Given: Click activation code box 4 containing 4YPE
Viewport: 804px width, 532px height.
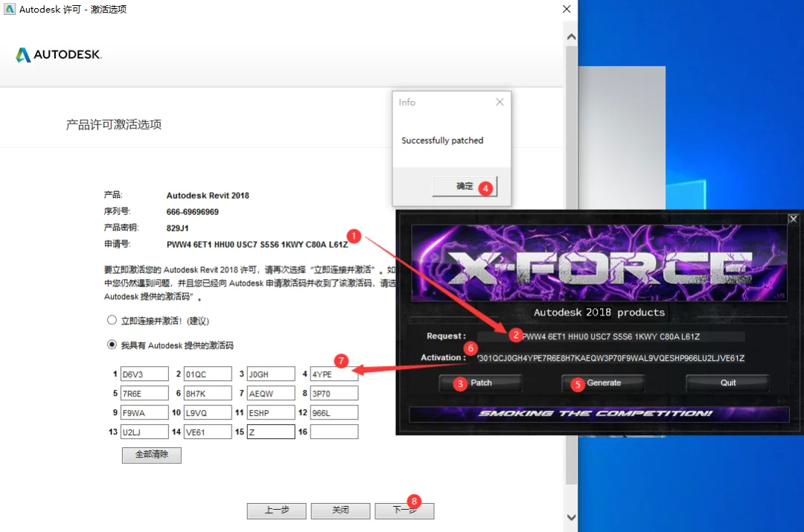Looking at the screenshot, I should [x=334, y=374].
